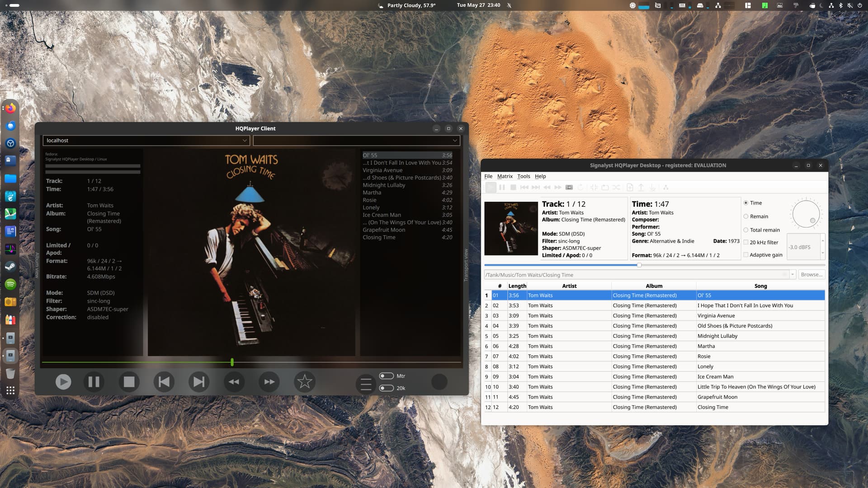Screen dimensions: 868x488
Task: Skip to next track in HQPlayer Client
Action: coord(199,382)
